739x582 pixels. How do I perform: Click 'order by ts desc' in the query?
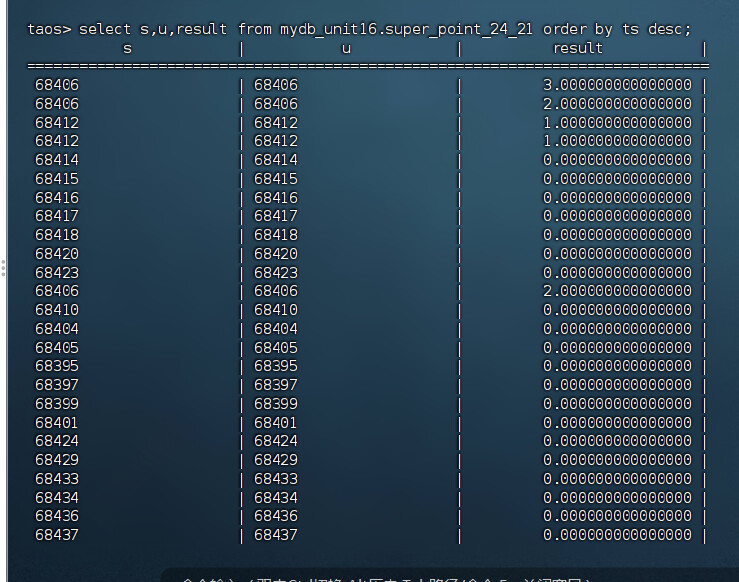pos(630,29)
